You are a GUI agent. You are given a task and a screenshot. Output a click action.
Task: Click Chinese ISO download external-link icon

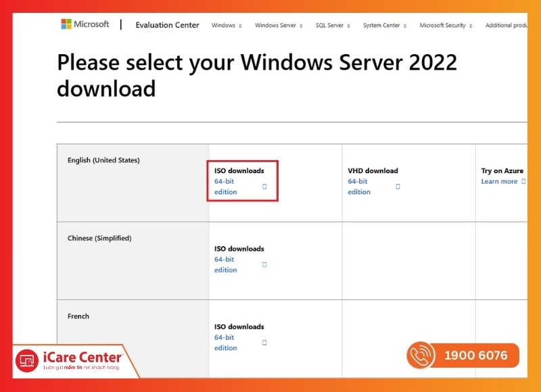point(264,264)
